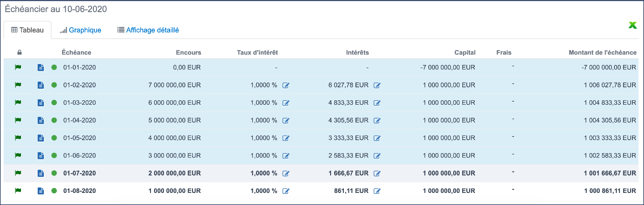The width and height of the screenshot is (644, 205).
Task: Click green status dot for 01-02-2020
Action: [54, 85]
